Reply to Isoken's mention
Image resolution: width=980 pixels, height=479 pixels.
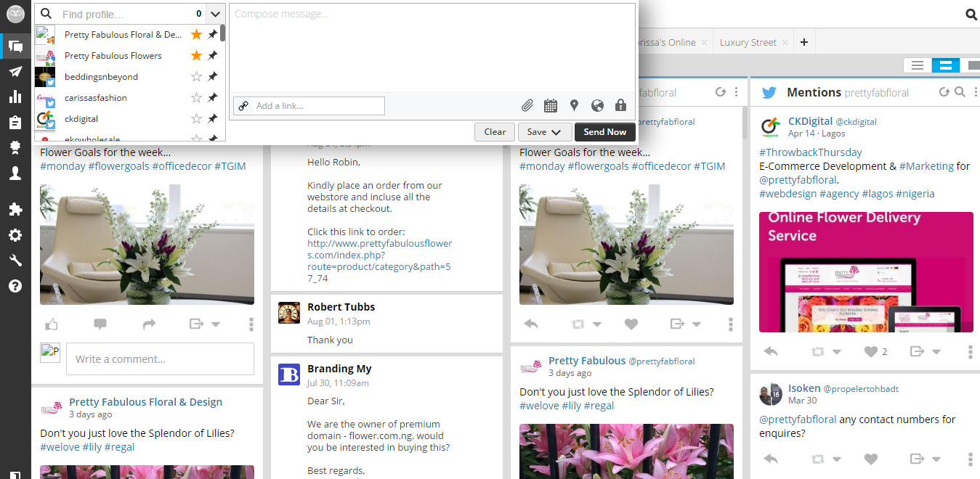pos(771,459)
